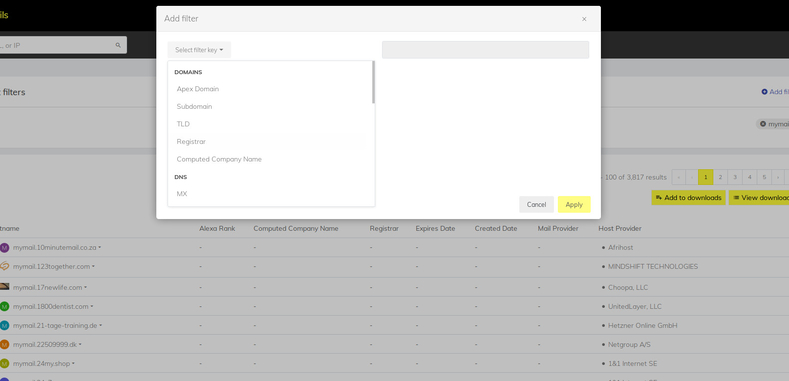Expand dropdown for mymail.123together.com

pyautogui.click(x=94, y=267)
